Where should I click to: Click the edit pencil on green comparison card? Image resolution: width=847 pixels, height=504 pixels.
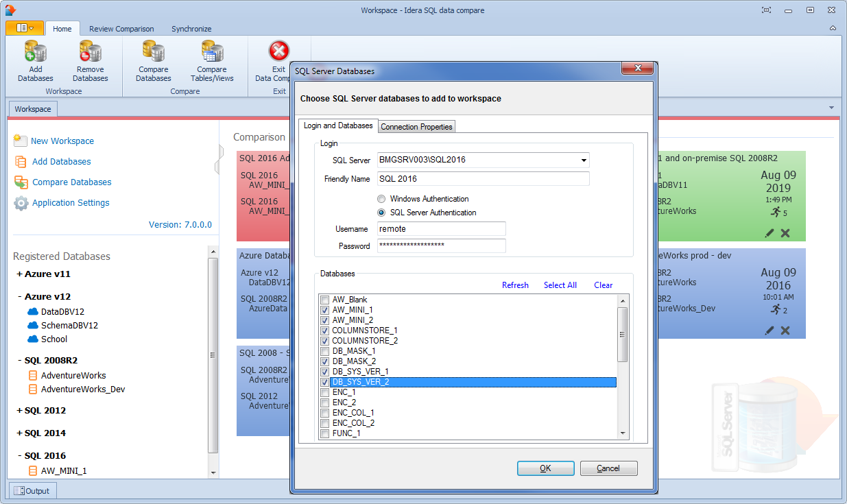click(x=770, y=233)
